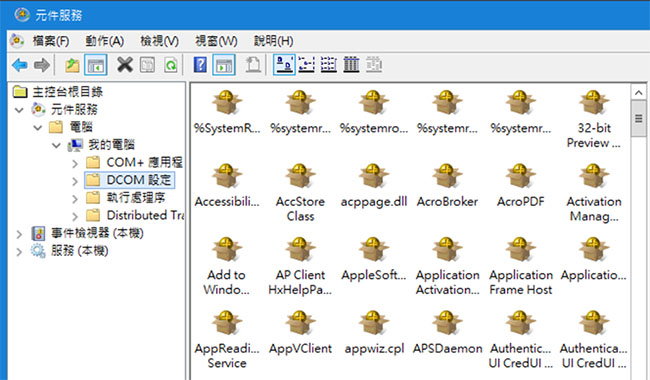Click the delete X toolbar icon
Viewport: 650px width, 380px height.
coord(124,65)
